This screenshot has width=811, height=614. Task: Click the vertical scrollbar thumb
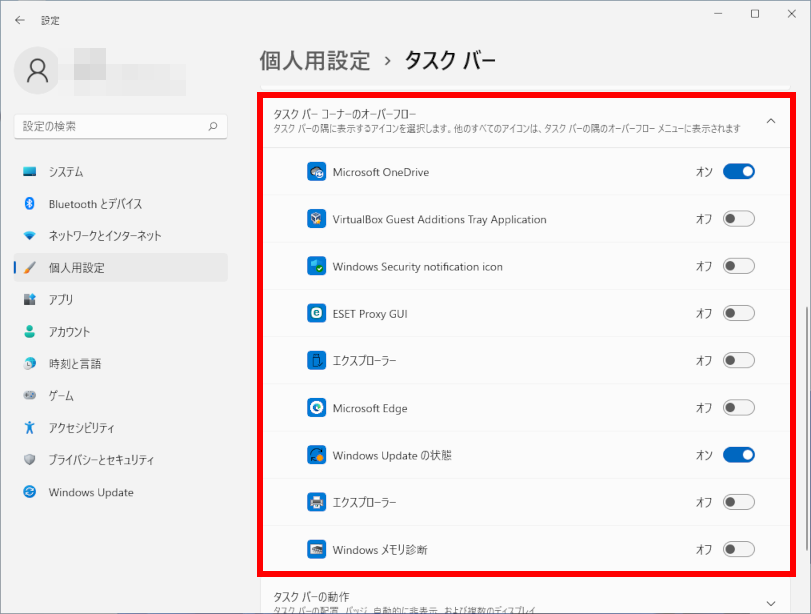click(x=807, y=428)
